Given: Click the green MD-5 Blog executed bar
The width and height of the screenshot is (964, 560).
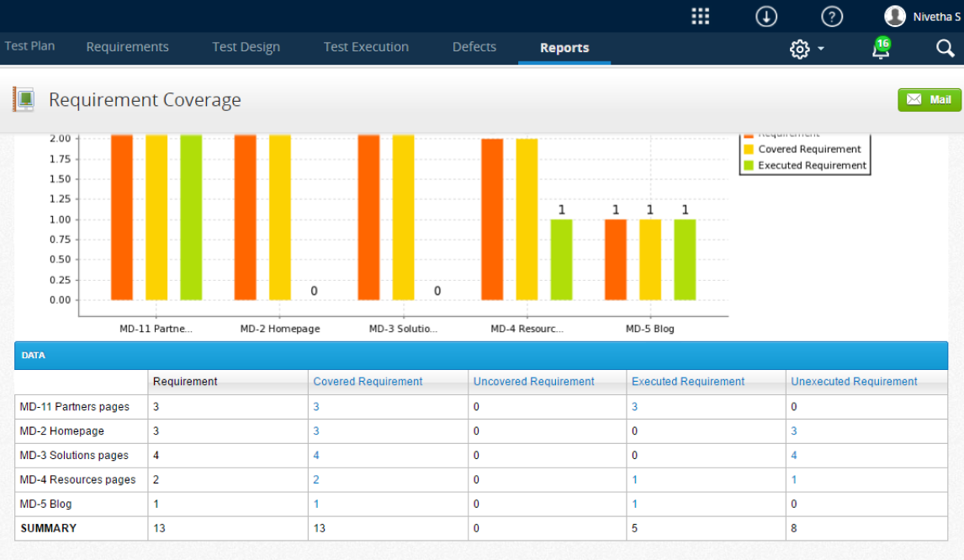Looking at the screenshot, I should pos(685,259).
